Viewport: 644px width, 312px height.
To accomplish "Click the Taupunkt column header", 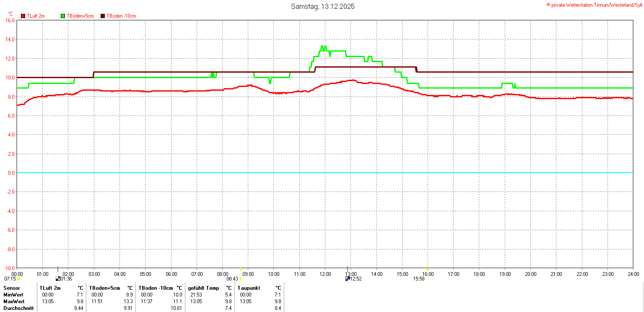I will tap(249, 288).
